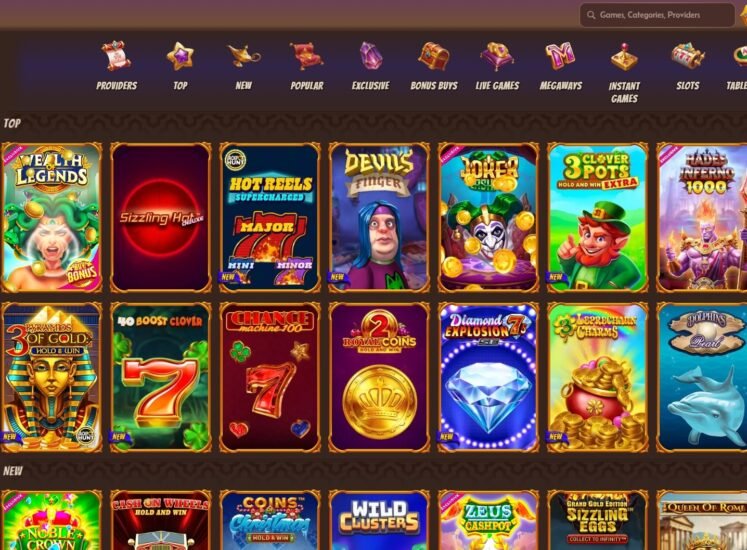The width and height of the screenshot is (747, 550).
Task: Open the Slots machine icon category
Action: tap(687, 56)
